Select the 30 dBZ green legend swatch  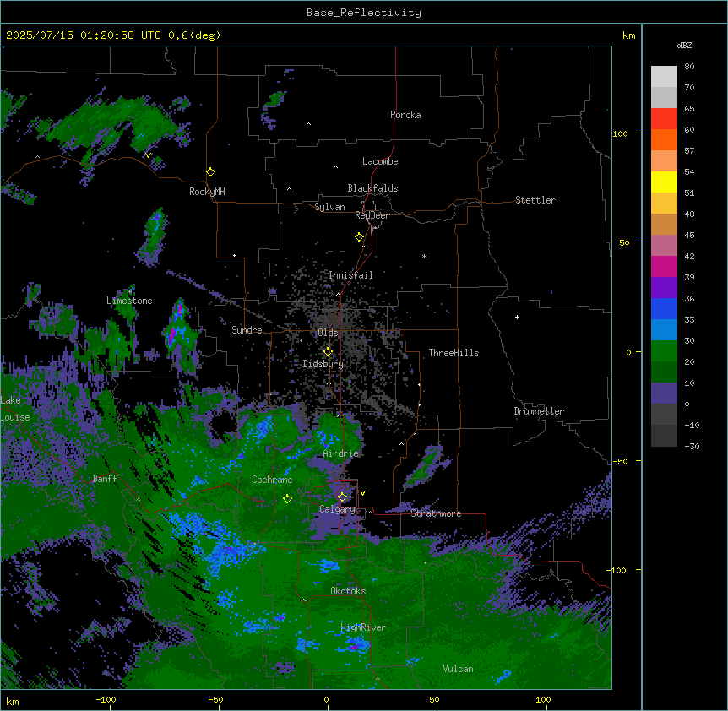click(x=664, y=351)
